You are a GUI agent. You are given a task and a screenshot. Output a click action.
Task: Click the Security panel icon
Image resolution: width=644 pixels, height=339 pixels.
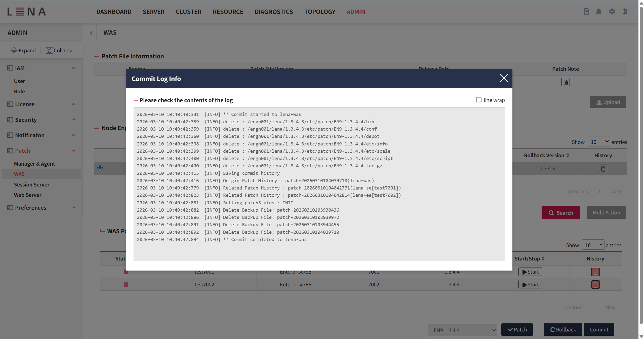point(10,120)
